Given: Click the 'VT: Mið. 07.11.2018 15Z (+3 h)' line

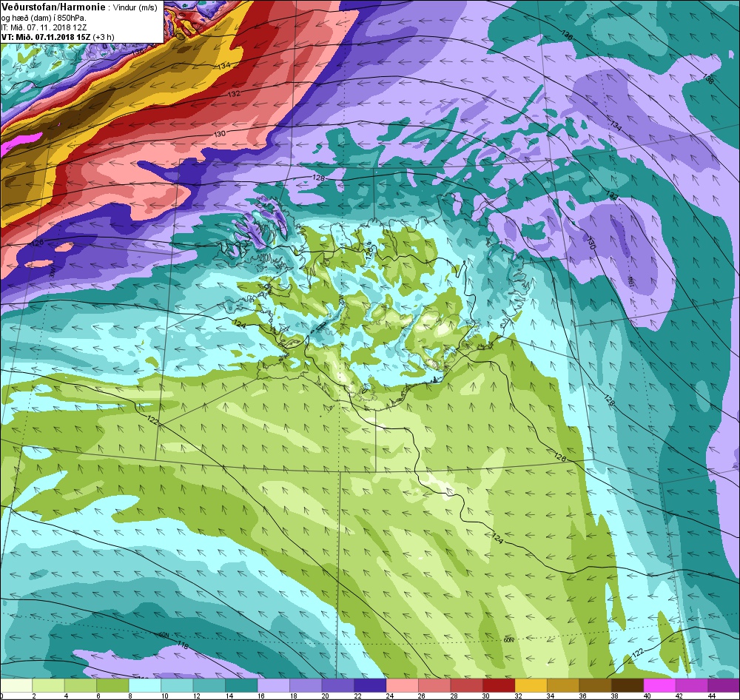Looking at the screenshot, I should (58, 37).
